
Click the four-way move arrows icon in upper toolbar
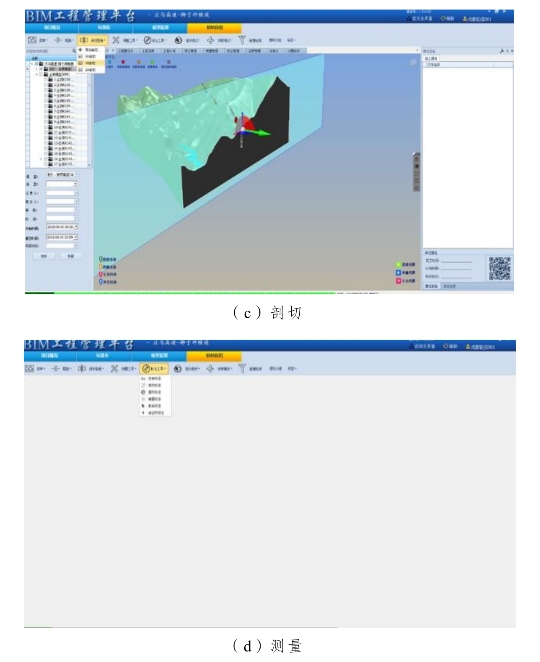(210, 40)
